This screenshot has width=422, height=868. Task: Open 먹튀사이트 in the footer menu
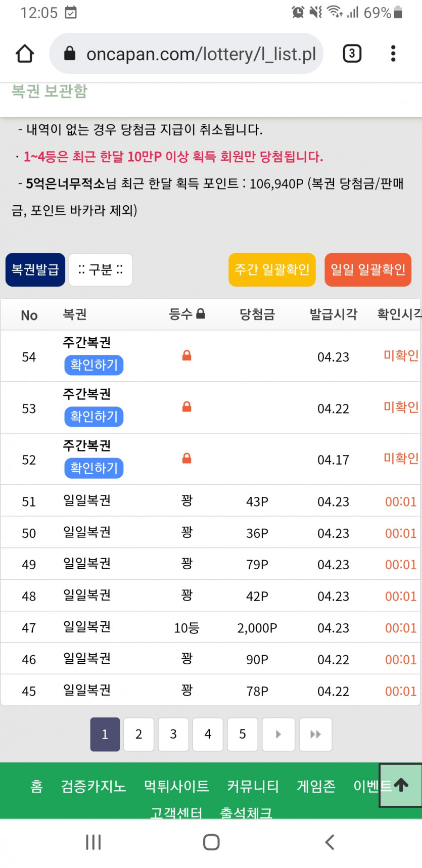click(176, 786)
